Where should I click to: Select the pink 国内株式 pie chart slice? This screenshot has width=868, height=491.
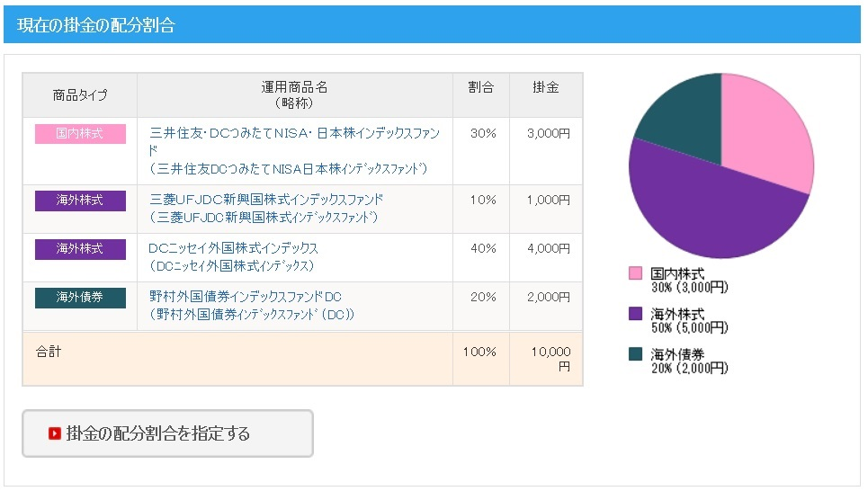[x=763, y=130]
